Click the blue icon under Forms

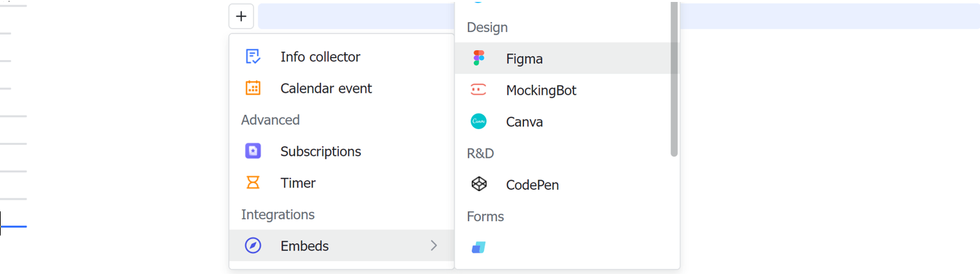[x=479, y=248]
